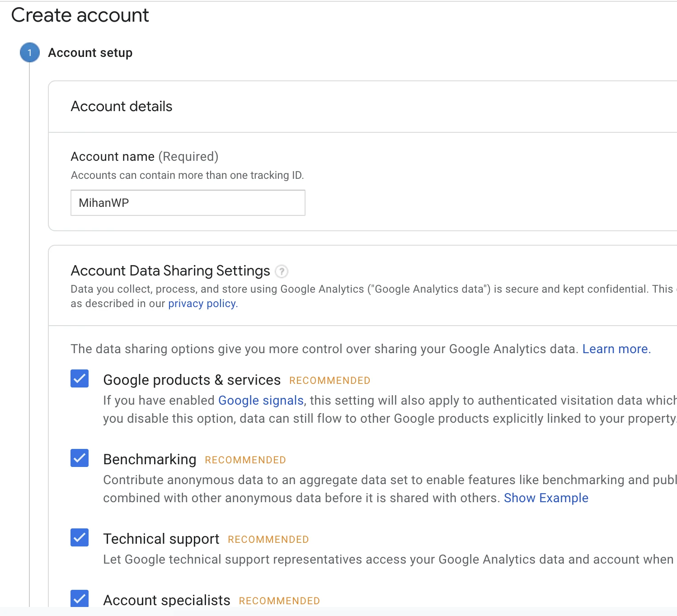
Task: Click the Benchmarking label text
Action: [x=150, y=460]
